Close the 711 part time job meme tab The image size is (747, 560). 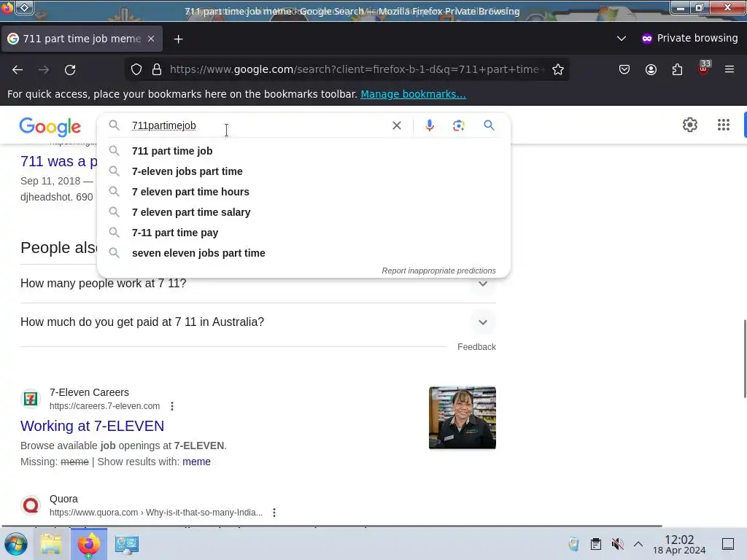click(151, 39)
